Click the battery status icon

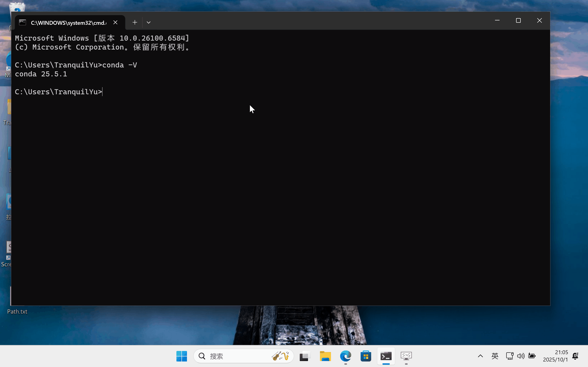tap(532, 356)
